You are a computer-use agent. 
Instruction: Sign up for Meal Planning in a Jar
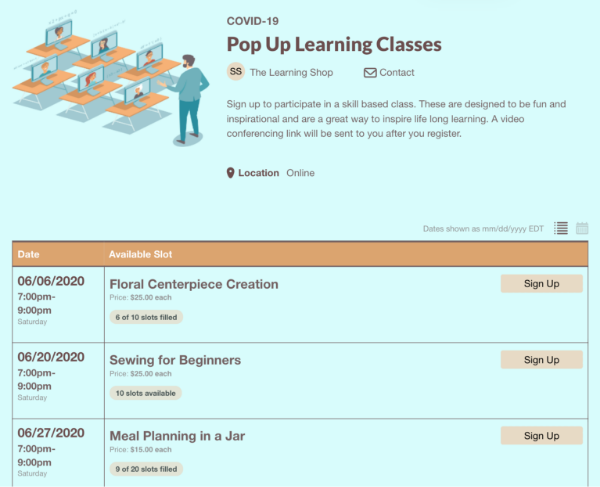pos(541,435)
